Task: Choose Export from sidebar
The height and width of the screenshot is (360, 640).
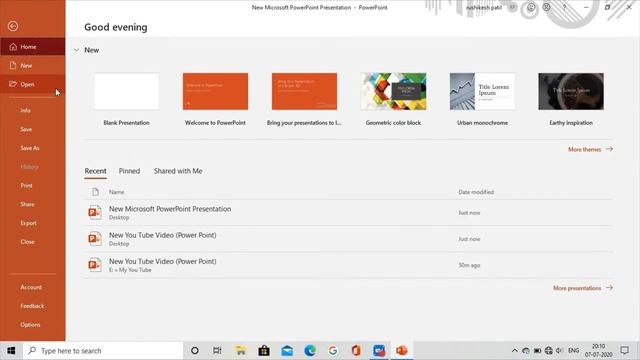Action: pyautogui.click(x=28, y=223)
